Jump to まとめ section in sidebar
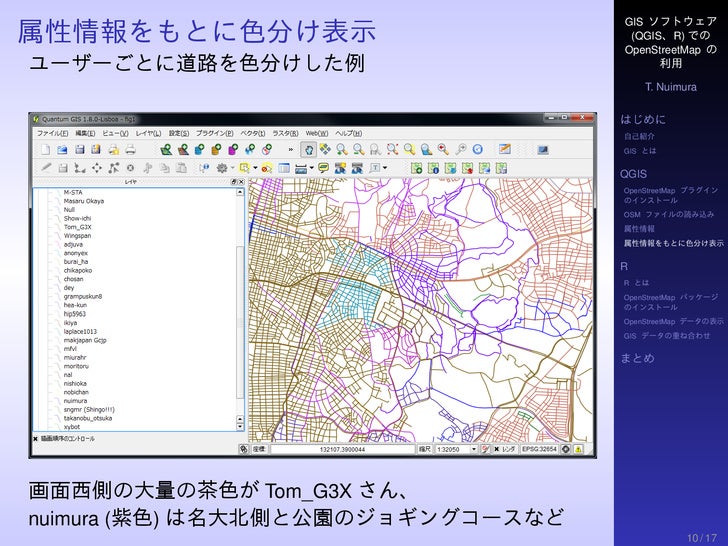This screenshot has width=728, height=546. coord(637,358)
